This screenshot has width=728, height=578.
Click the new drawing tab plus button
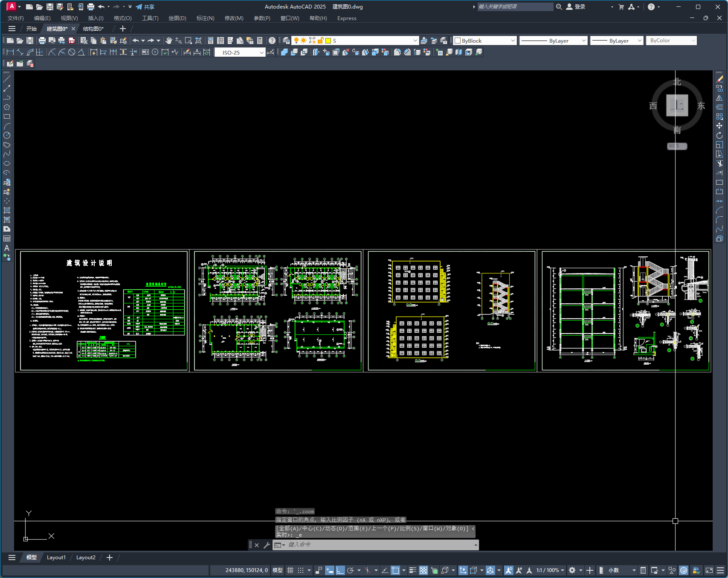[123, 29]
